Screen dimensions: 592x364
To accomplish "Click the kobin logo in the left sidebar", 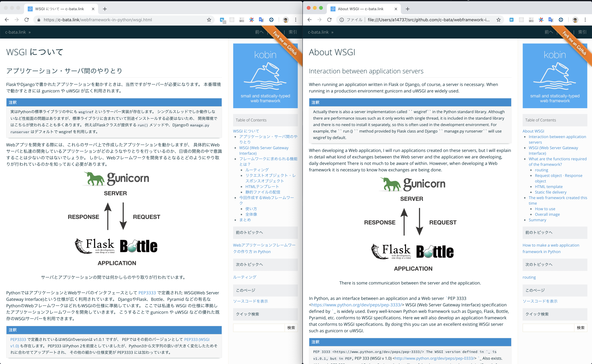I will click(x=265, y=76).
